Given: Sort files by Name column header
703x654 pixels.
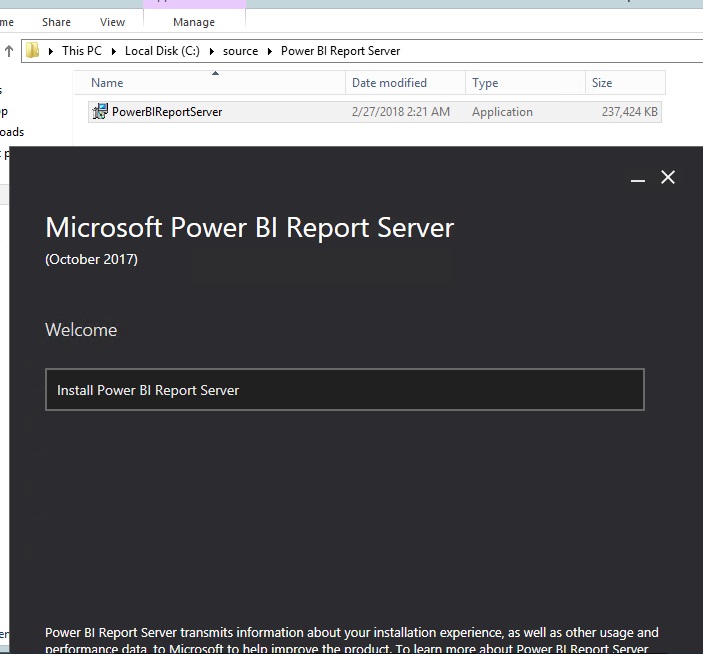Looking at the screenshot, I should pyautogui.click(x=209, y=82).
